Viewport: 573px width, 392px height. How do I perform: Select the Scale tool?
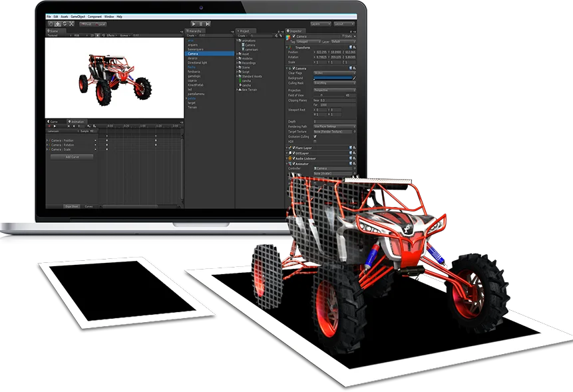[71, 24]
